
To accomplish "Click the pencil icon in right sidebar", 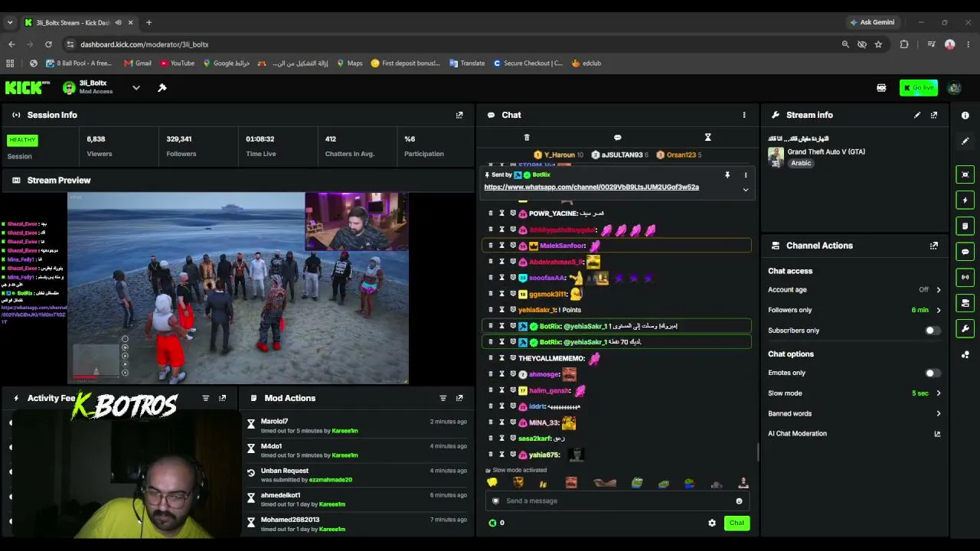I will 965,141.
